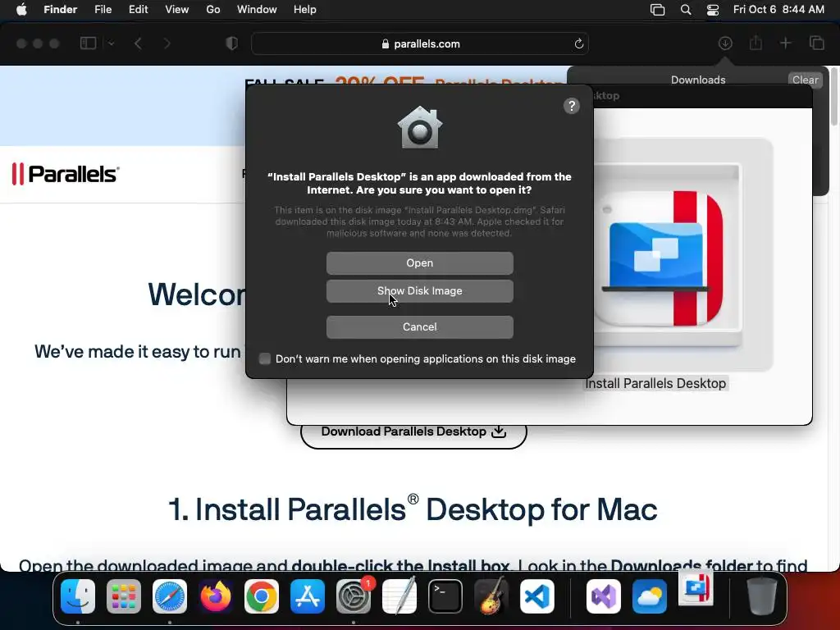The height and width of the screenshot is (630, 840).
Task: Open the help question mark in dialog
Action: [572, 106]
